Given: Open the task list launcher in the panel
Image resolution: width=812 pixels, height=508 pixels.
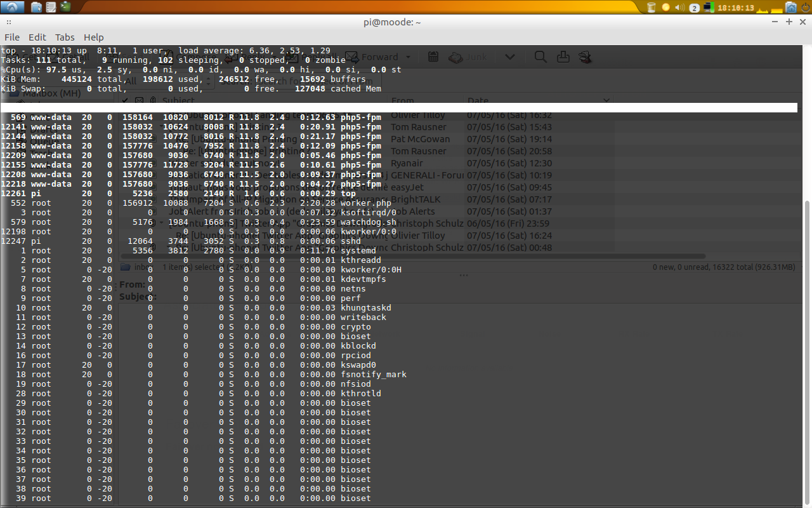Looking at the screenshot, I should tap(51, 8).
